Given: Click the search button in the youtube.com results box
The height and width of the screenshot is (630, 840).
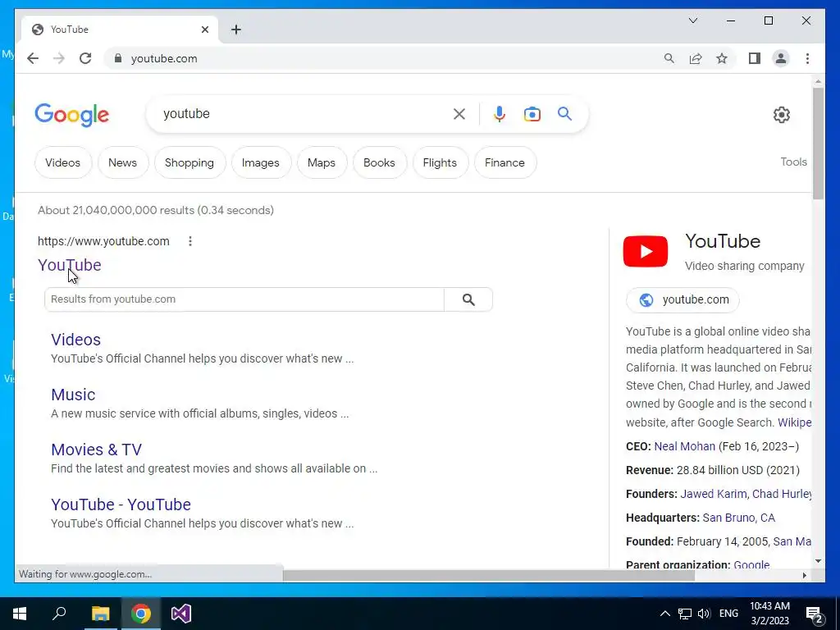Looking at the screenshot, I should point(468,299).
